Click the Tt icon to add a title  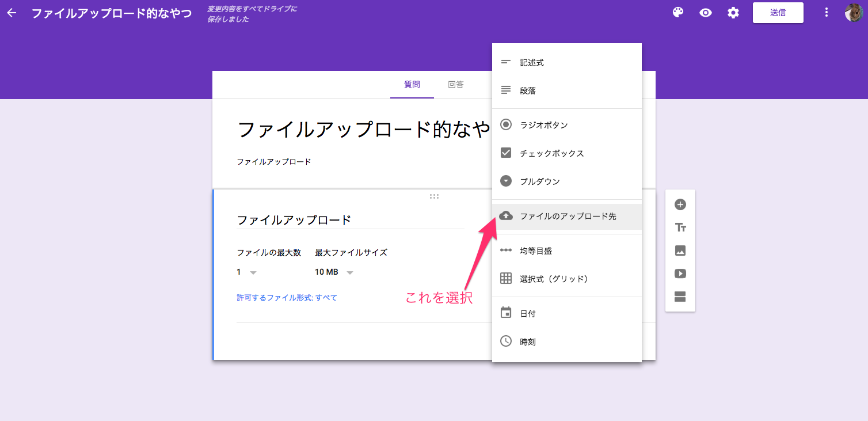tap(680, 227)
